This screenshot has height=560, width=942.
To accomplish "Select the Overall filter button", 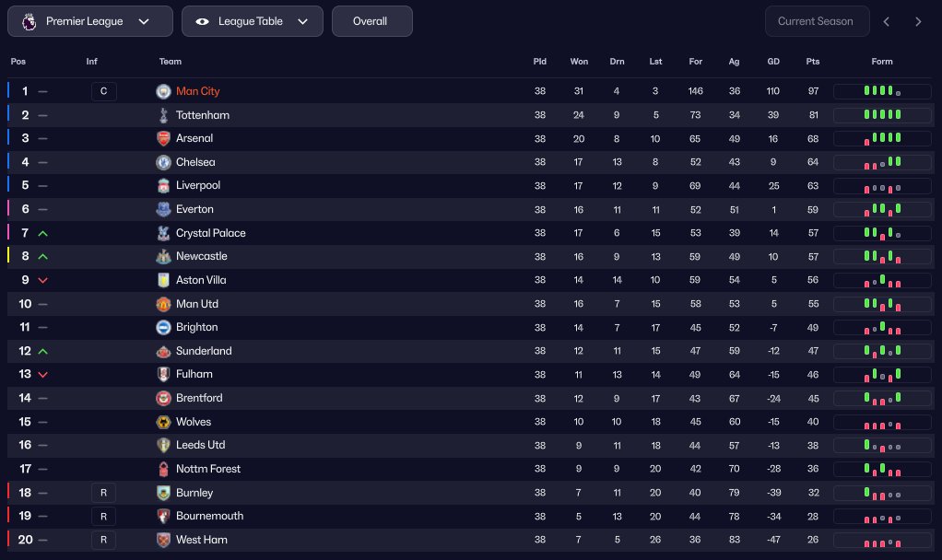I will [371, 21].
